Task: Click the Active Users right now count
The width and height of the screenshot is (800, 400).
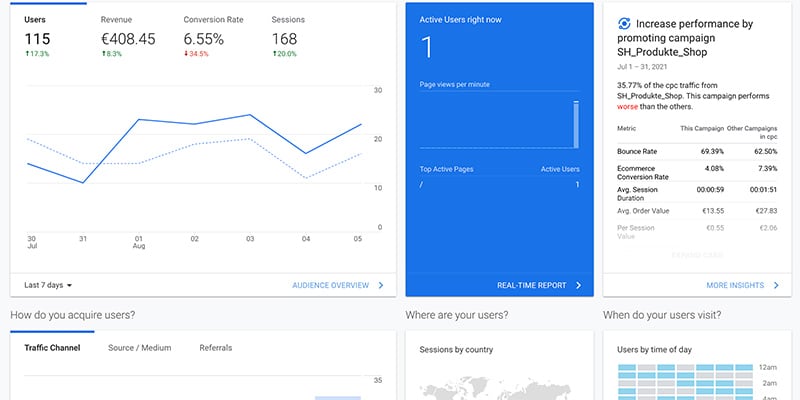Action: click(x=427, y=47)
